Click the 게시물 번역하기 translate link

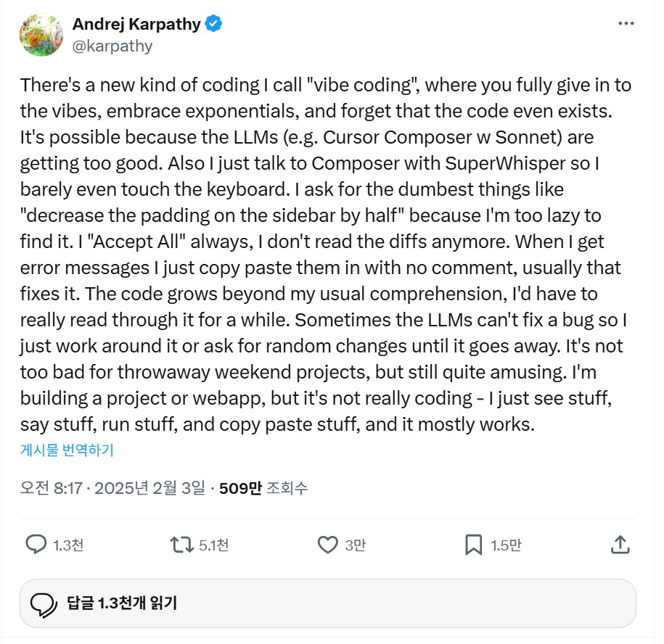[x=67, y=450]
